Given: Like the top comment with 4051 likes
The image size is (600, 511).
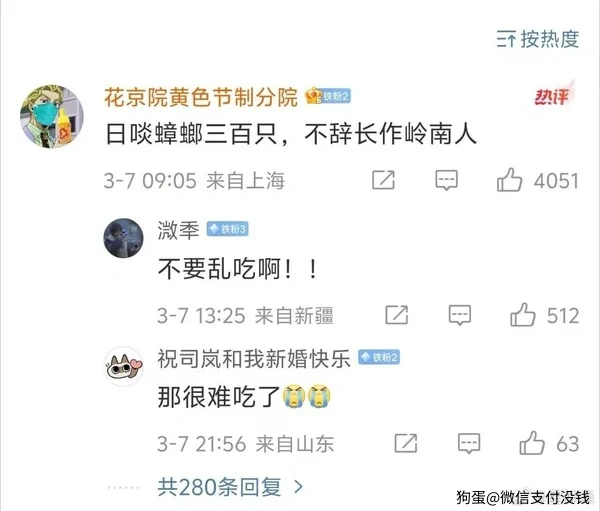Looking at the screenshot, I should (x=509, y=180).
